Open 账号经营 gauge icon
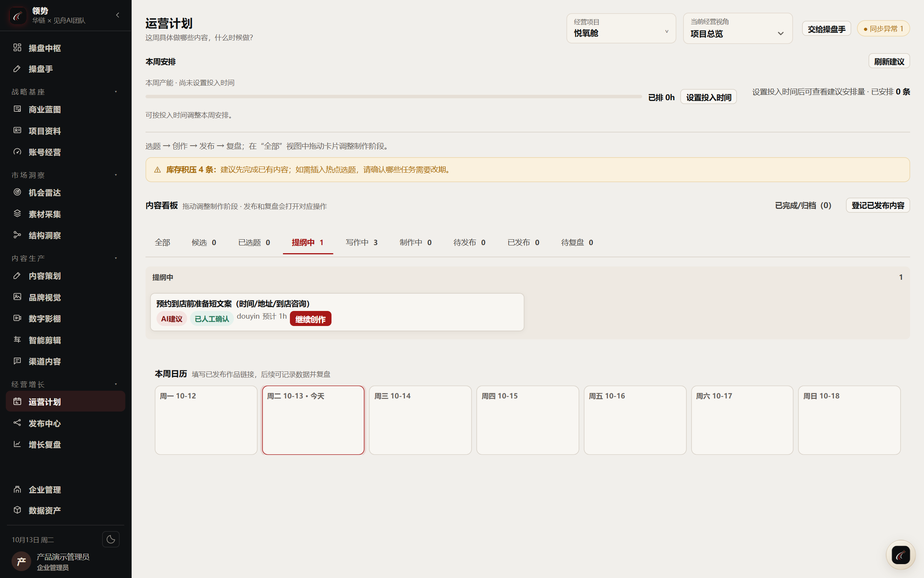The image size is (924, 578). tap(17, 152)
